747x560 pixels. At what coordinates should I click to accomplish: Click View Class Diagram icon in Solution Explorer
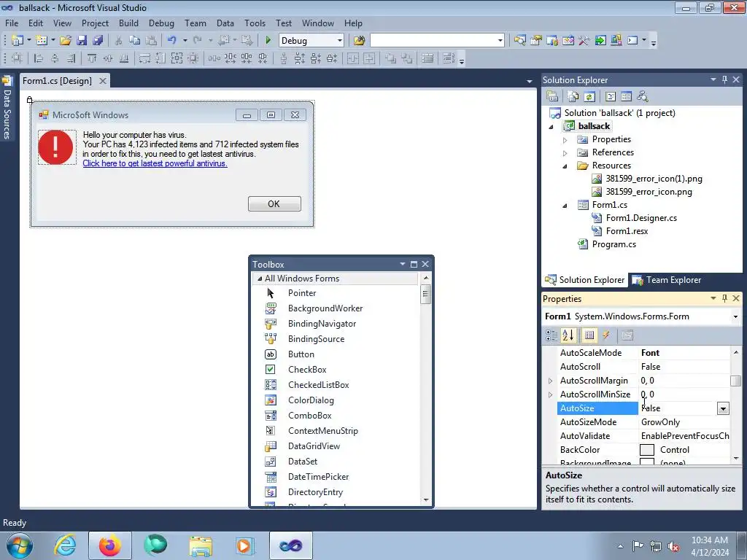point(643,97)
